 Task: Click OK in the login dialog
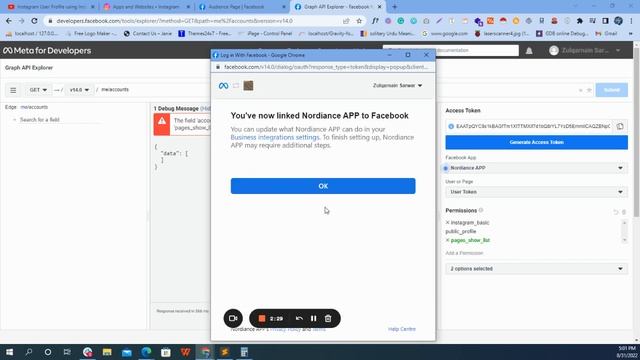tap(323, 186)
